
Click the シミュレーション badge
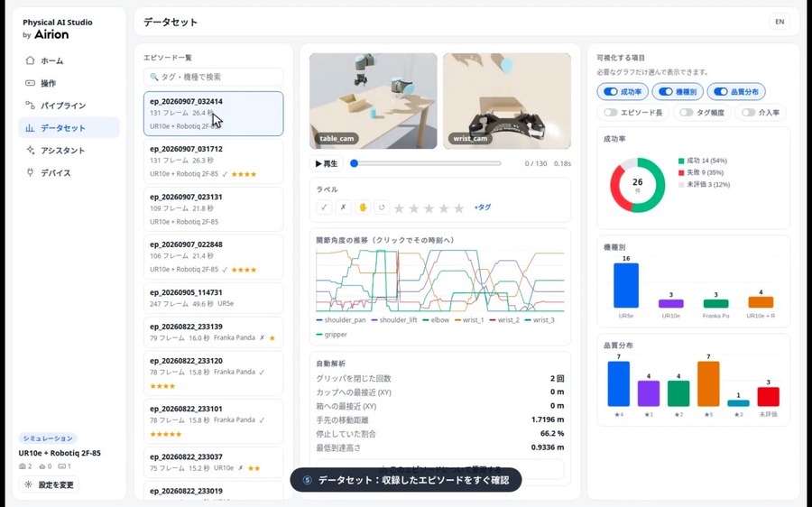pyautogui.click(x=48, y=438)
